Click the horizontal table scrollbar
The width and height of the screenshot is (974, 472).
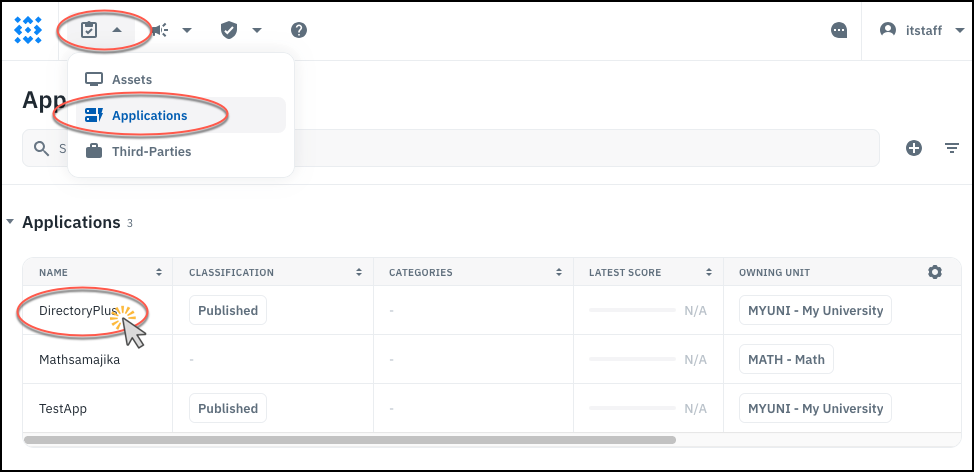[x=350, y=439]
